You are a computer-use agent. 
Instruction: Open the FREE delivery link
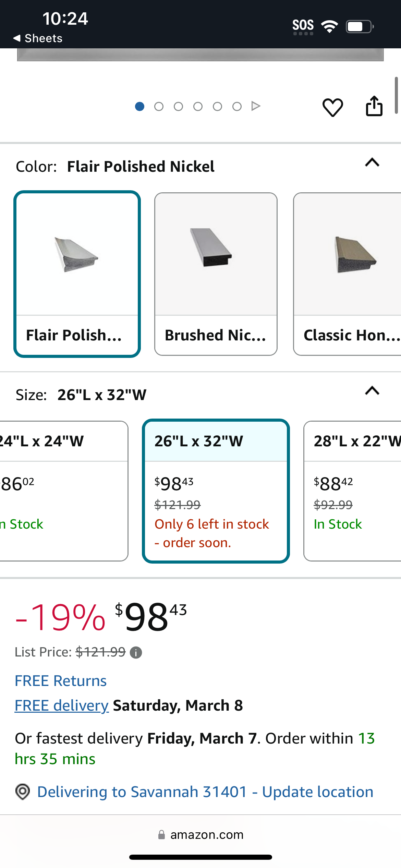(x=62, y=706)
